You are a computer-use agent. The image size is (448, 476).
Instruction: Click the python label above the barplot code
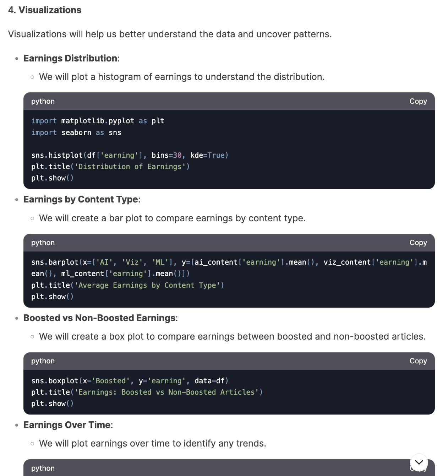tap(43, 243)
